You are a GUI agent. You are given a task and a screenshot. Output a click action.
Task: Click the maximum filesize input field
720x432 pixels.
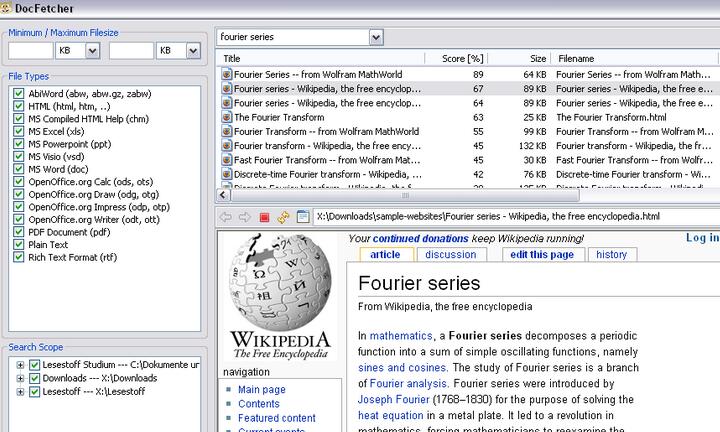(x=131, y=50)
